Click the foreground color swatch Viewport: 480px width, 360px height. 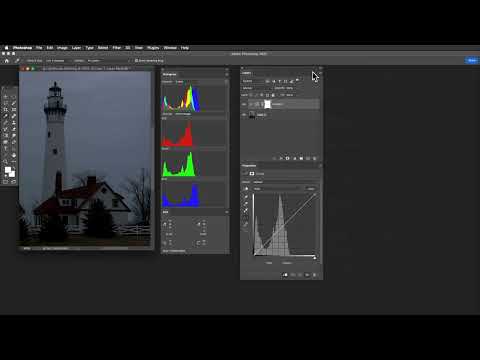8,170
